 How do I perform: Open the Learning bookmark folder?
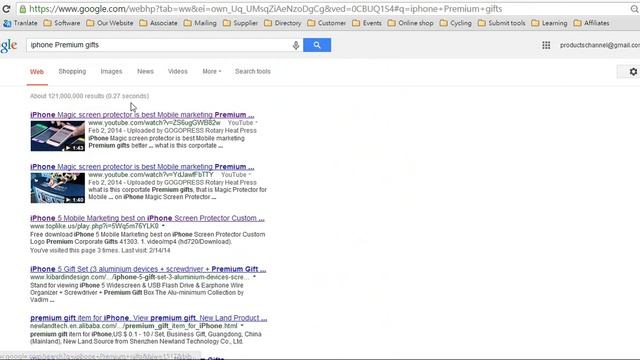click(x=549, y=23)
